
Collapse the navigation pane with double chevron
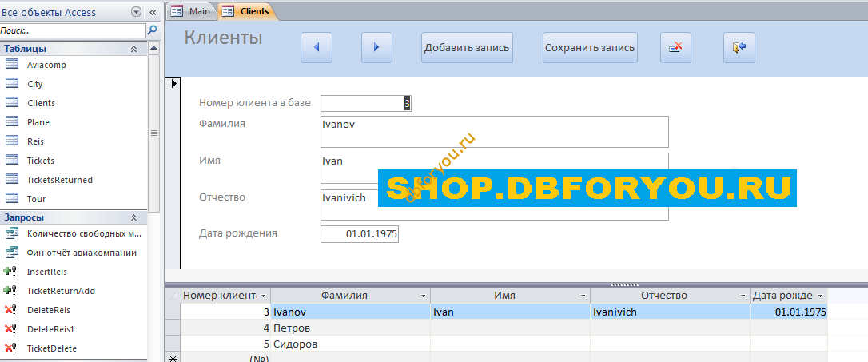tap(153, 12)
